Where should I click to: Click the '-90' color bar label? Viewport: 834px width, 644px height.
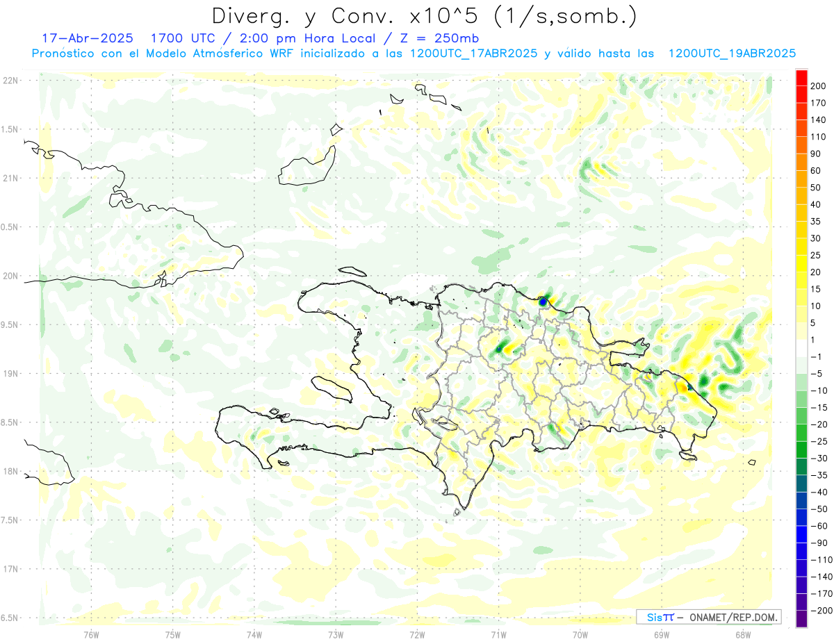(x=819, y=543)
